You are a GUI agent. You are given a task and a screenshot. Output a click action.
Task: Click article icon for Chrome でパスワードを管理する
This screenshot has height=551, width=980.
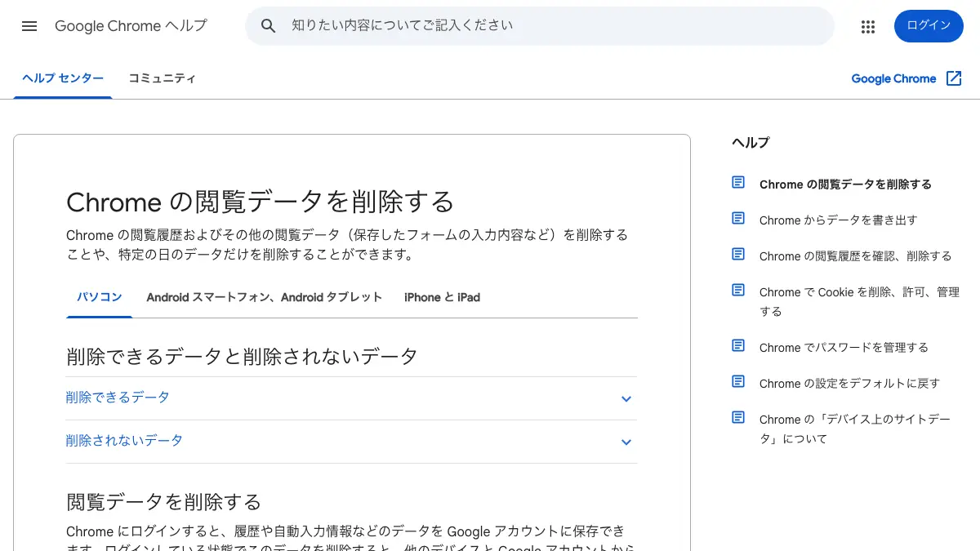[738, 346]
